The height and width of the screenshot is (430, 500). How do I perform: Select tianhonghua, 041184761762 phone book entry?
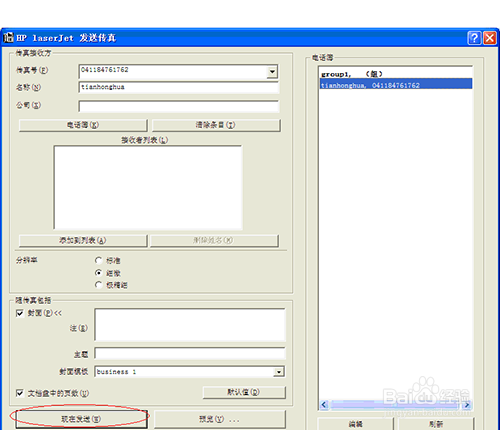click(396, 84)
